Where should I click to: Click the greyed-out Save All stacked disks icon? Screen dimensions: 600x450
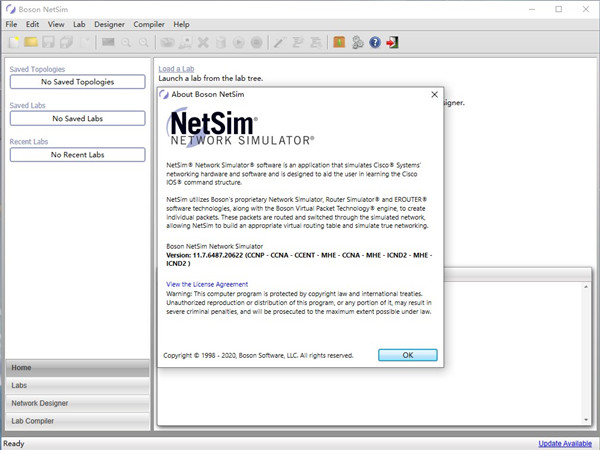[x=67, y=42]
